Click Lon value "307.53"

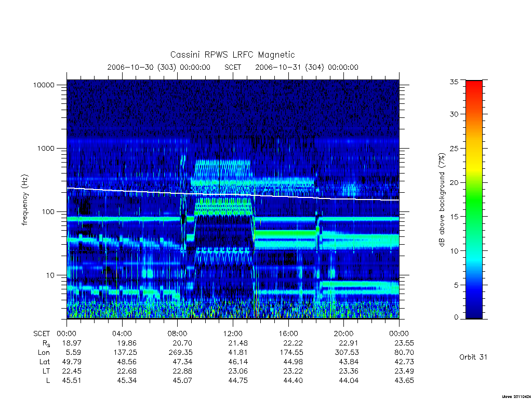(347, 353)
